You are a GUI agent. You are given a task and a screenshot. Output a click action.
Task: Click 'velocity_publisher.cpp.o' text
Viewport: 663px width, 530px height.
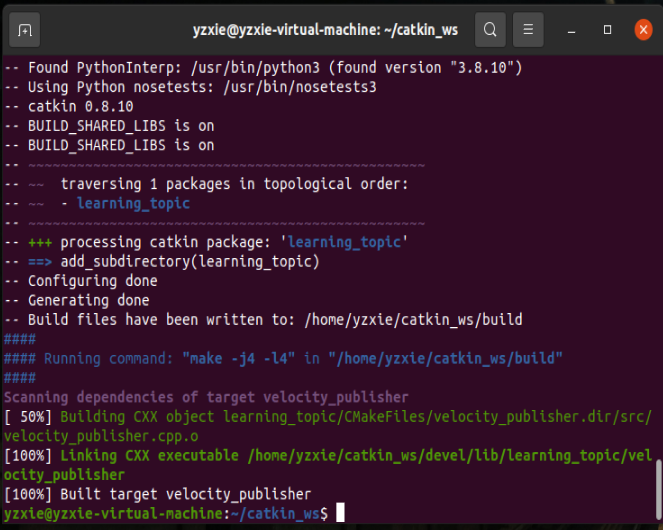point(101,436)
